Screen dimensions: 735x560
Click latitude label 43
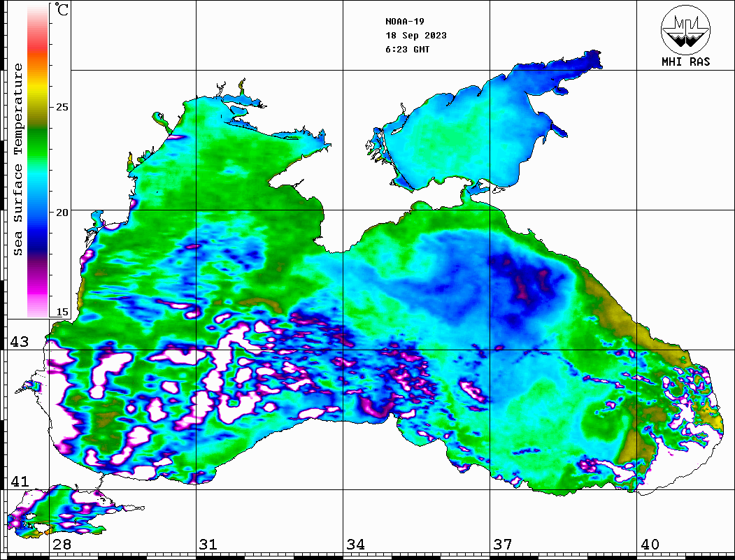19,342
